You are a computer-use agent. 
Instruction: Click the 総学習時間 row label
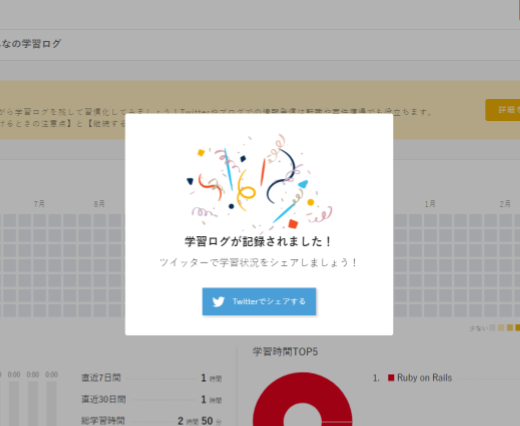pos(103,420)
